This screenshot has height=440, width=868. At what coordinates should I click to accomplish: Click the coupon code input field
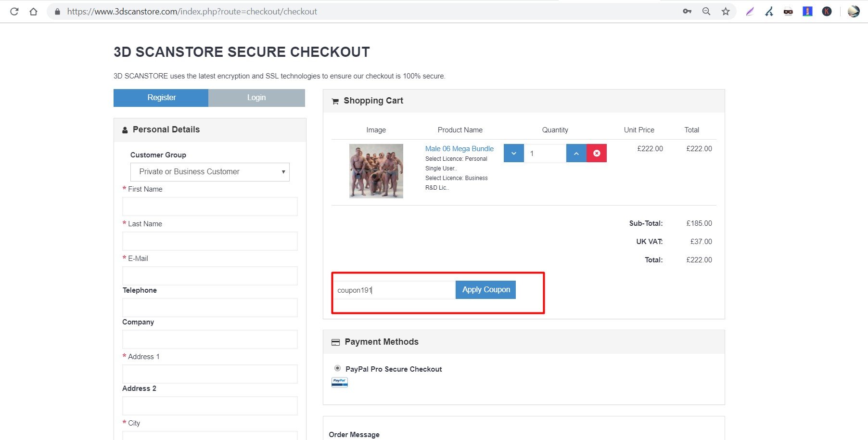(395, 290)
